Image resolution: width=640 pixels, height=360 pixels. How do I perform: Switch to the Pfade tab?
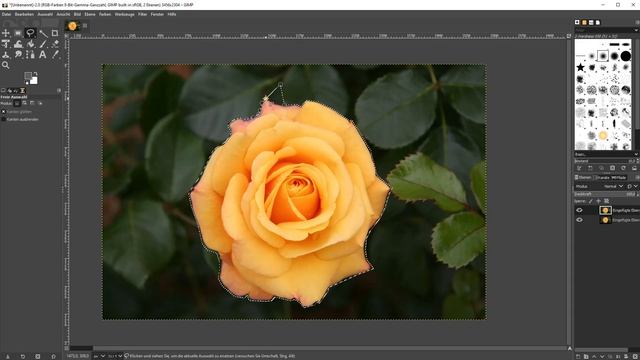click(x=619, y=178)
